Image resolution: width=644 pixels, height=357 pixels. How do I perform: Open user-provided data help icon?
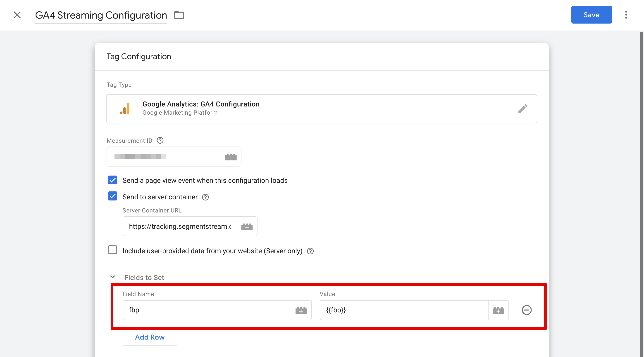tap(310, 251)
